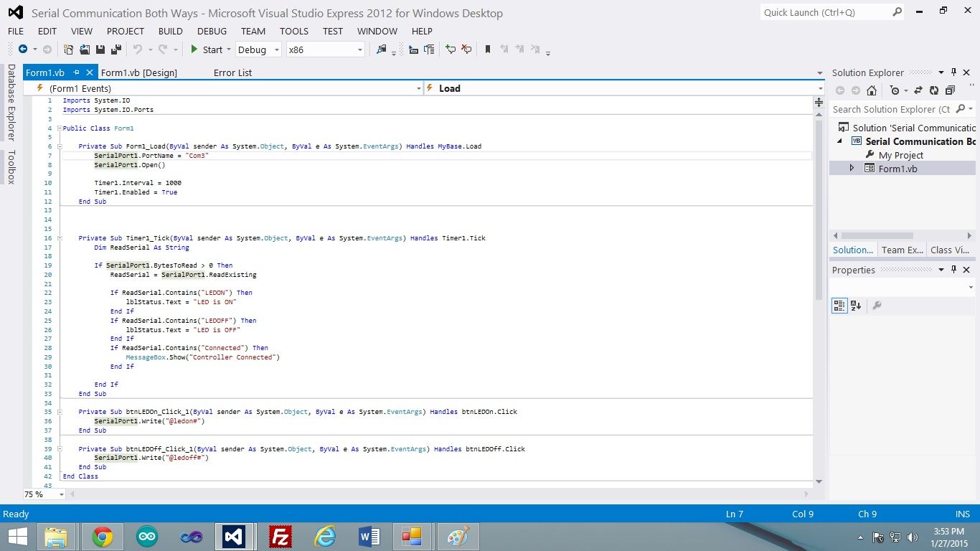Click the Navigate Backward toolbar button
Image resolution: width=980 pixels, height=551 pixels.
[24, 50]
